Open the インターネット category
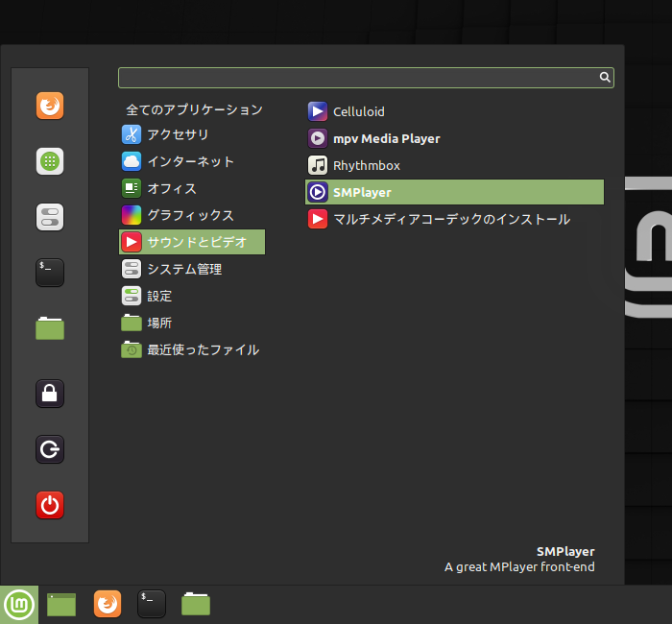The height and width of the screenshot is (624, 672). [x=192, y=161]
